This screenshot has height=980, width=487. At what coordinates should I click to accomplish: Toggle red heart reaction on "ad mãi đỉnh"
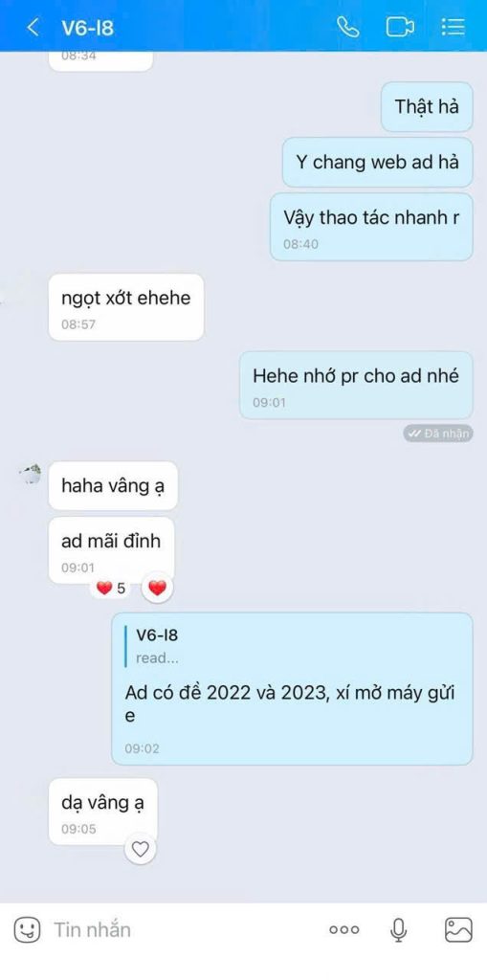pos(158,589)
